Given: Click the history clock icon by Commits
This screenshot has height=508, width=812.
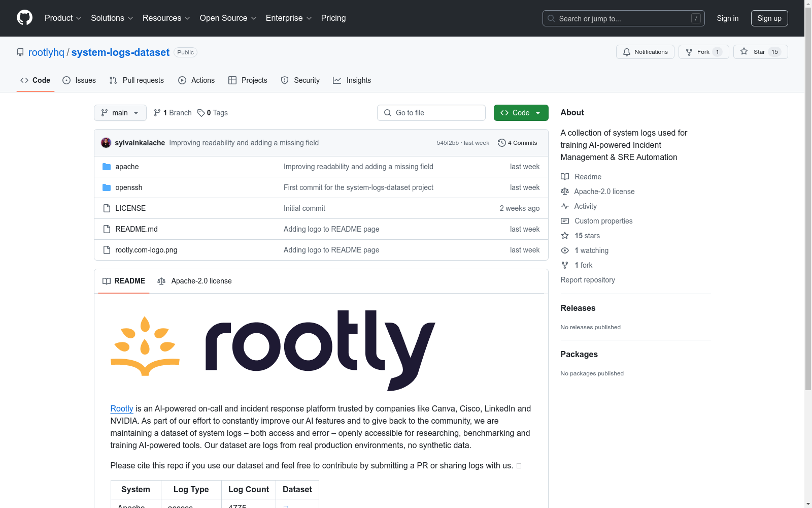Looking at the screenshot, I should pos(502,143).
